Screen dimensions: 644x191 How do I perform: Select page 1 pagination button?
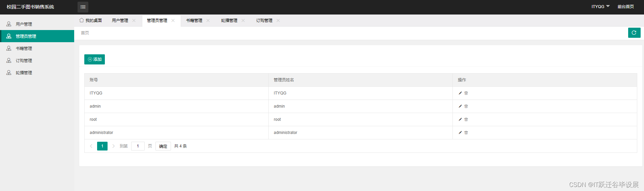[x=102, y=146]
